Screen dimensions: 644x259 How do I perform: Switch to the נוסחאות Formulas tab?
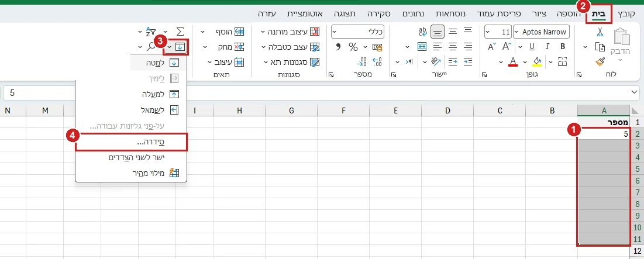[450, 13]
